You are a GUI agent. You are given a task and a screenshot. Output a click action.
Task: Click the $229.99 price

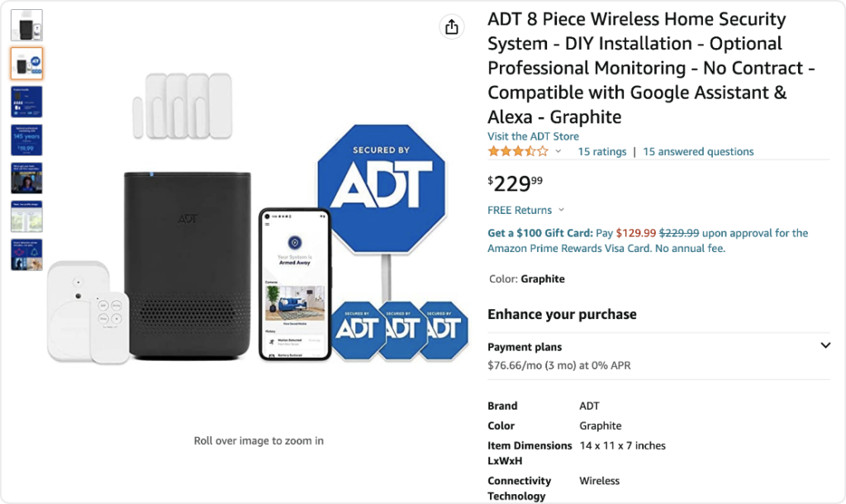pos(516,183)
